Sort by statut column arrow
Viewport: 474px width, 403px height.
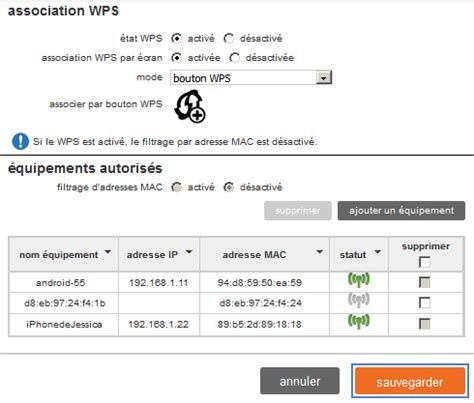point(377,252)
